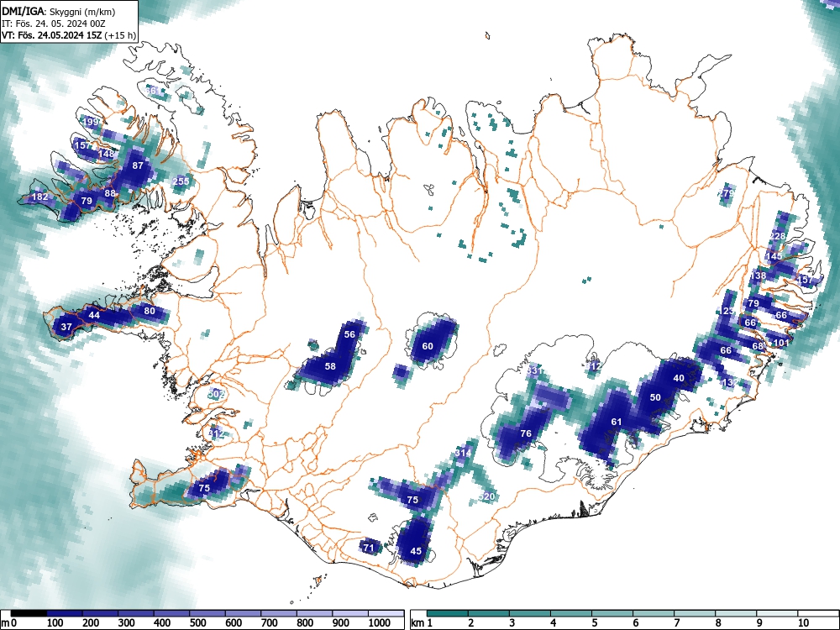Image resolution: width=840 pixels, height=630 pixels.
Task: Click the '314' visibility label
Action: 463,454
